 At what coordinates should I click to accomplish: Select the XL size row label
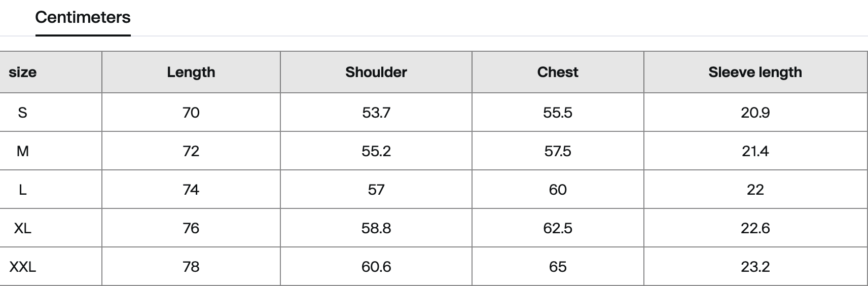click(x=23, y=228)
